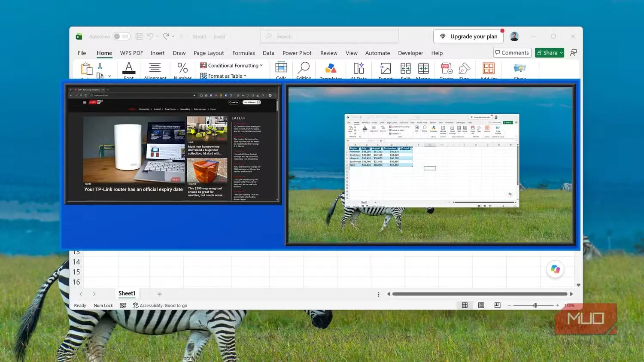Select the Normal view toggle in status bar

(465, 305)
